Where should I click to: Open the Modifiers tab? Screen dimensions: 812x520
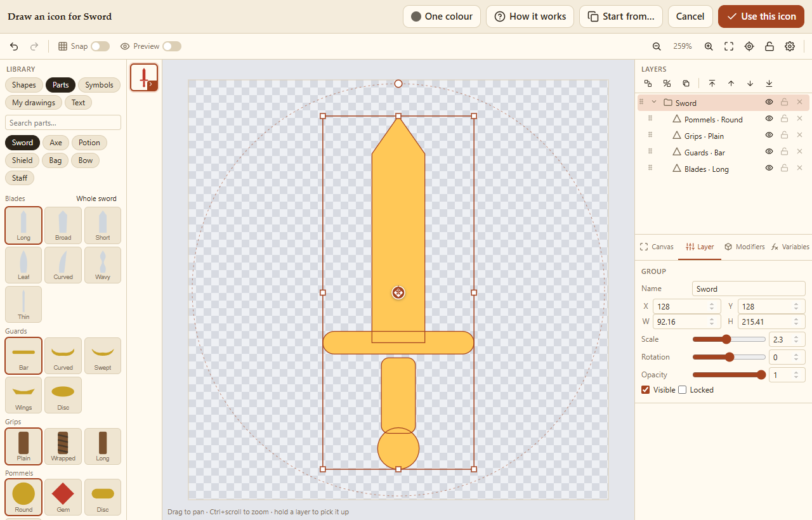pyautogui.click(x=745, y=247)
